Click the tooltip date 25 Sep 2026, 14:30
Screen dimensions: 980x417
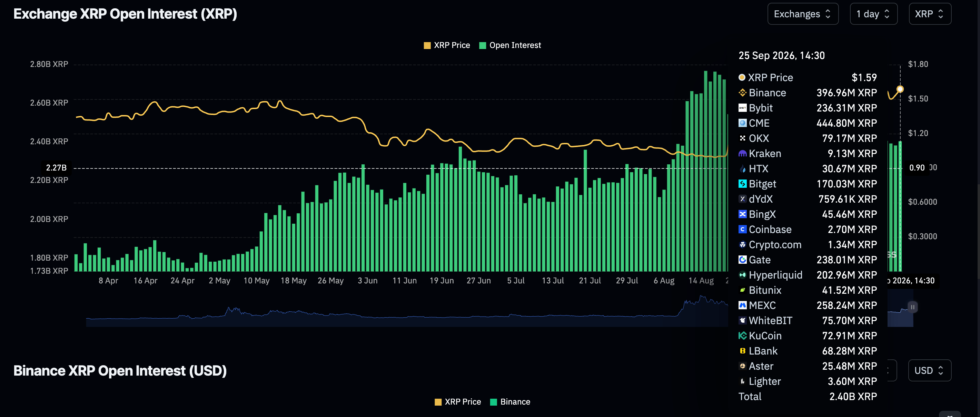[781, 56]
